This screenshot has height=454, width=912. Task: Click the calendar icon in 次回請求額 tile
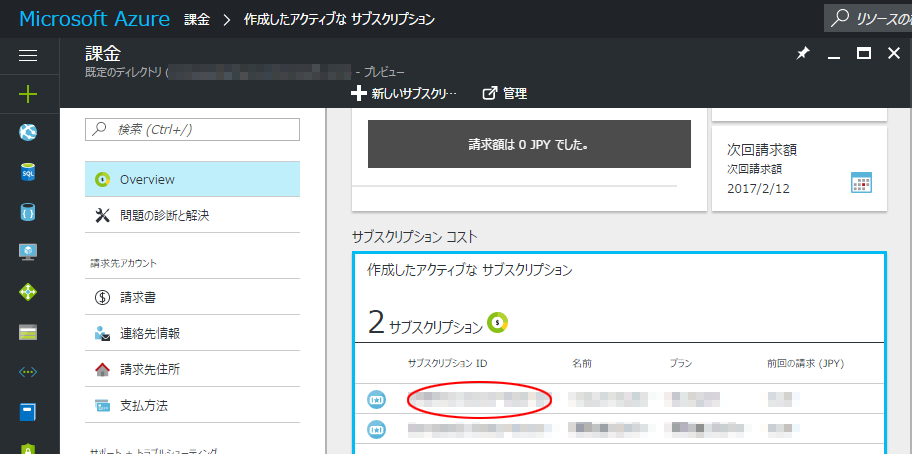pos(861,182)
